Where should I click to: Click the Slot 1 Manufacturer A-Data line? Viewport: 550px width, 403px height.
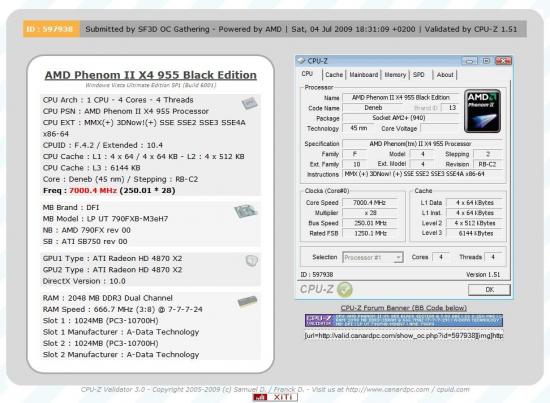click(121, 332)
